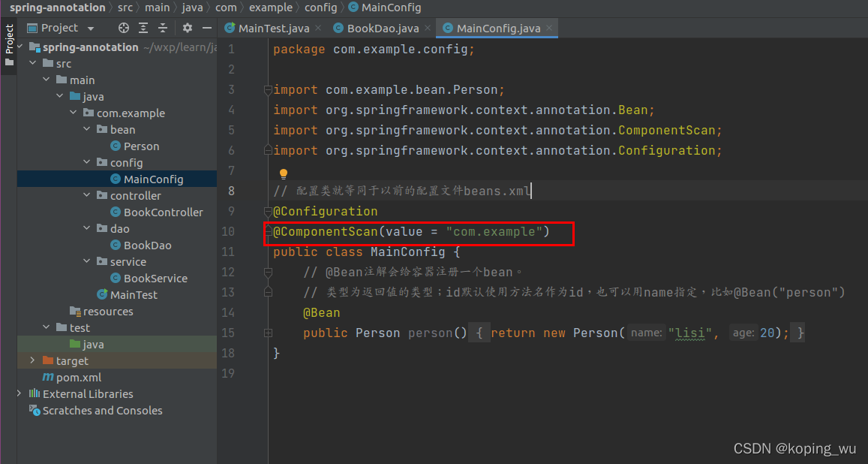Click the "lisi" string literal
This screenshot has height=464, width=868.
pyautogui.click(x=689, y=333)
